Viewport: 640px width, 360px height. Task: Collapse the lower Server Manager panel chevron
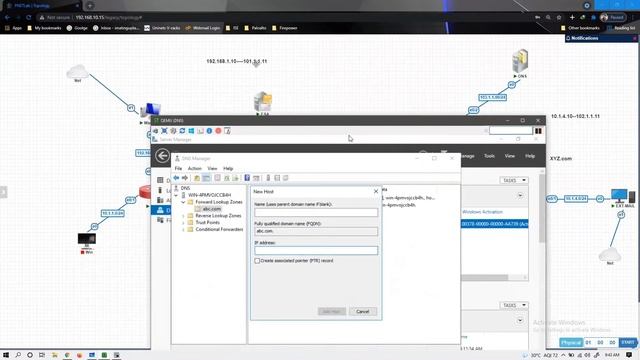(520, 320)
